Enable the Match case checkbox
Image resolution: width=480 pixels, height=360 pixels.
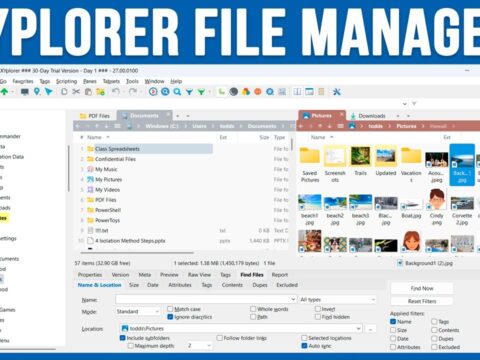170,309
